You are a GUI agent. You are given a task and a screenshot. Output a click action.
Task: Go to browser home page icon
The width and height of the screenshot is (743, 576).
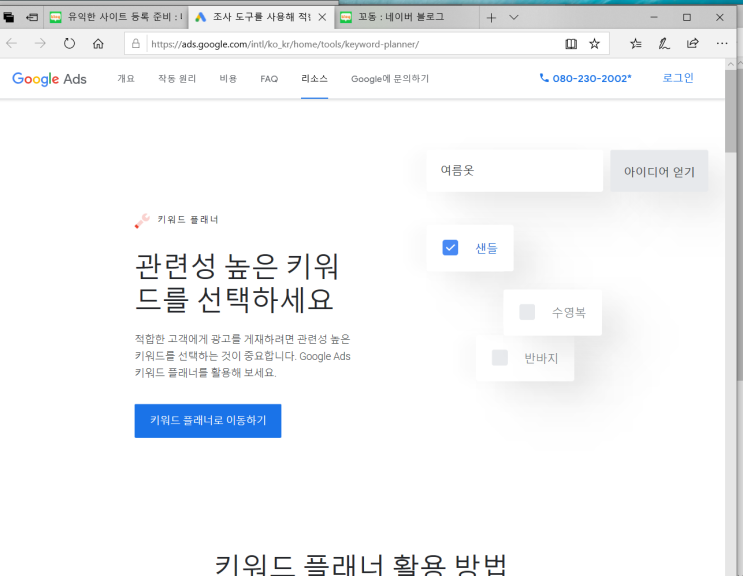click(x=98, y=44)
